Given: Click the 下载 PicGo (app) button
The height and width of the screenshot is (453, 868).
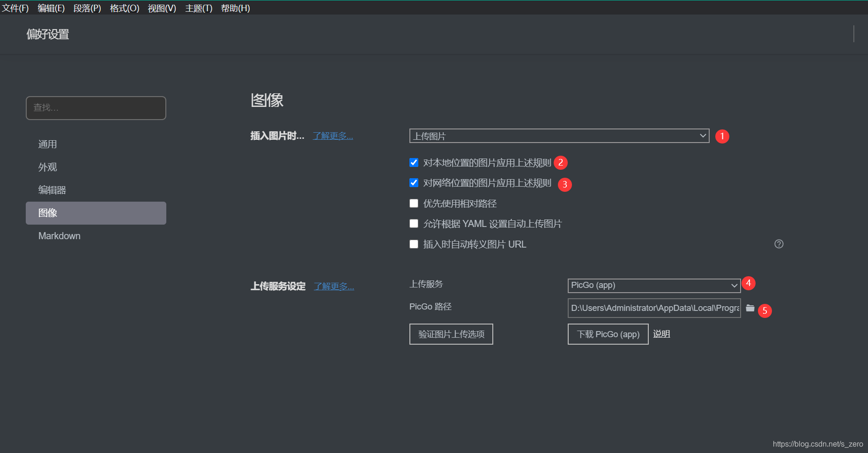Looking at the screenshot, I should point(608,334).
